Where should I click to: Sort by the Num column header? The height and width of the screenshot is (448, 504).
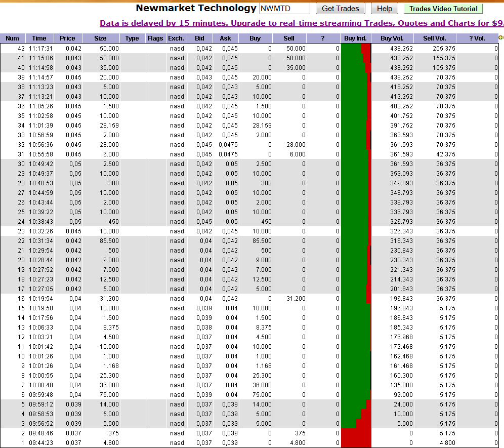[13, 38]
